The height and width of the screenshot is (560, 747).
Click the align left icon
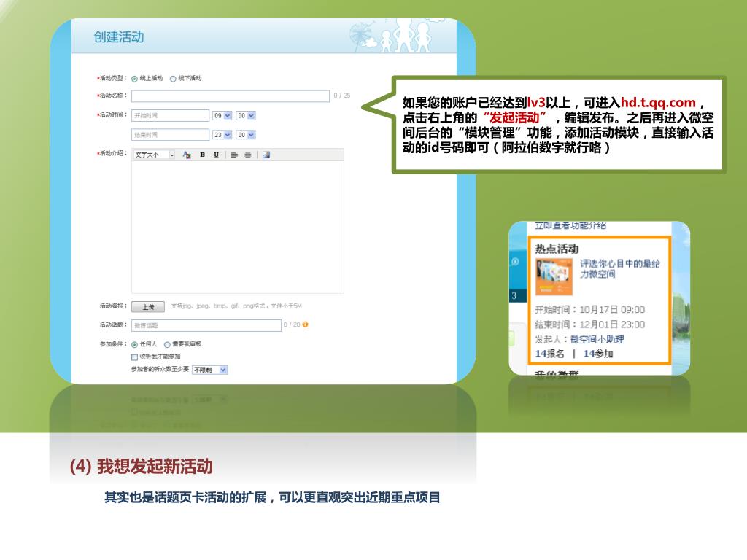coord(234,155)
